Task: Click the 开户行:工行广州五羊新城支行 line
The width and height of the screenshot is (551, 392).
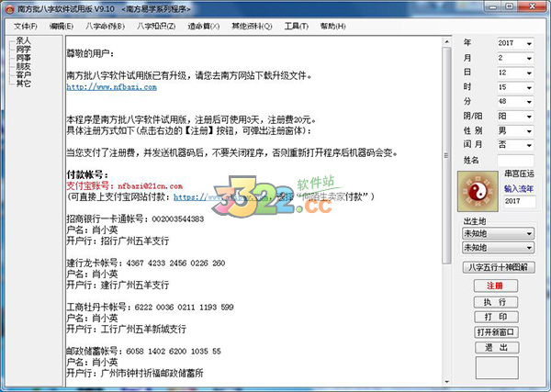Action: point(127,330)
